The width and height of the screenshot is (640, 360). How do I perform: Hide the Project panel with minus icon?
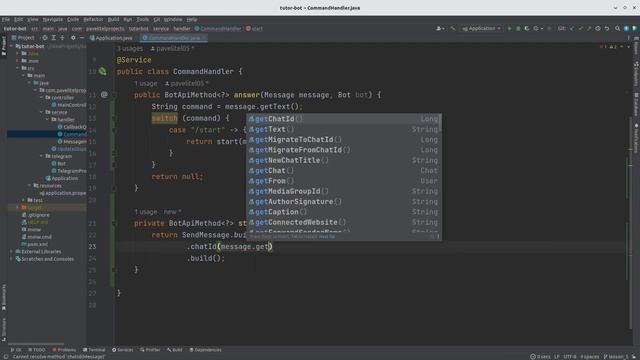pos(82,38)
